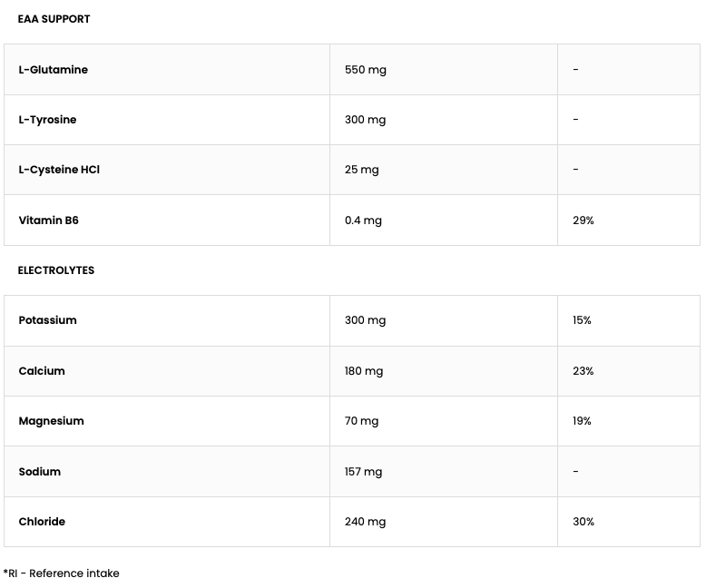
Task: Click the EAA SUPPORT section heading
Action: point(54,19)
